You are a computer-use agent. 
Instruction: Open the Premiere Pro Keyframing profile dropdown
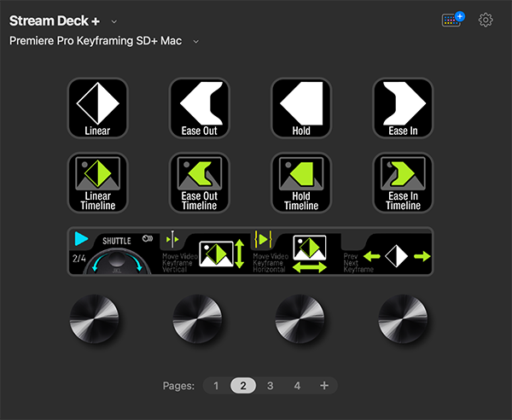click(x=195, y=42)
